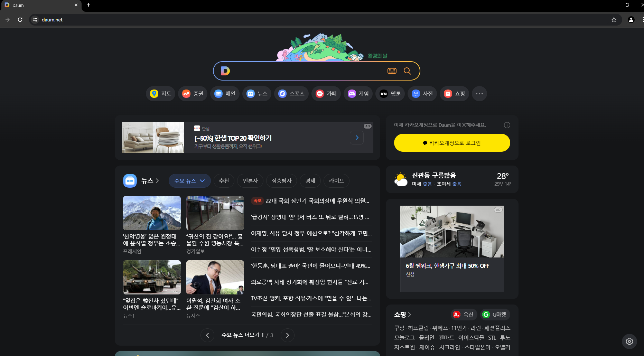Open the G마켓 shopping link
The image size is (644, 356).
(x=495, y=315)
